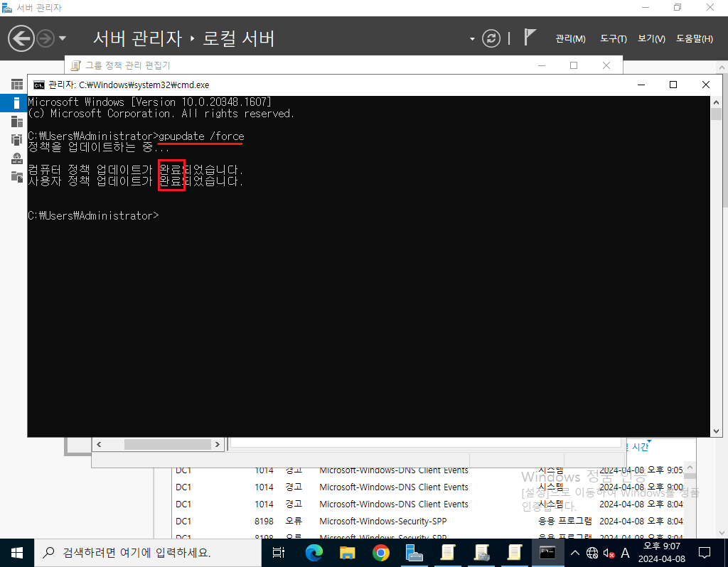Open the 관리(M) menu
The image size is (728, 567).
[x=570, y=39]
